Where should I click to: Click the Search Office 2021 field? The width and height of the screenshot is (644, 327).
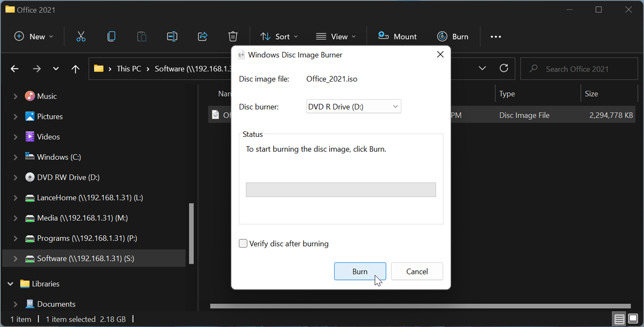pos(577,69)
